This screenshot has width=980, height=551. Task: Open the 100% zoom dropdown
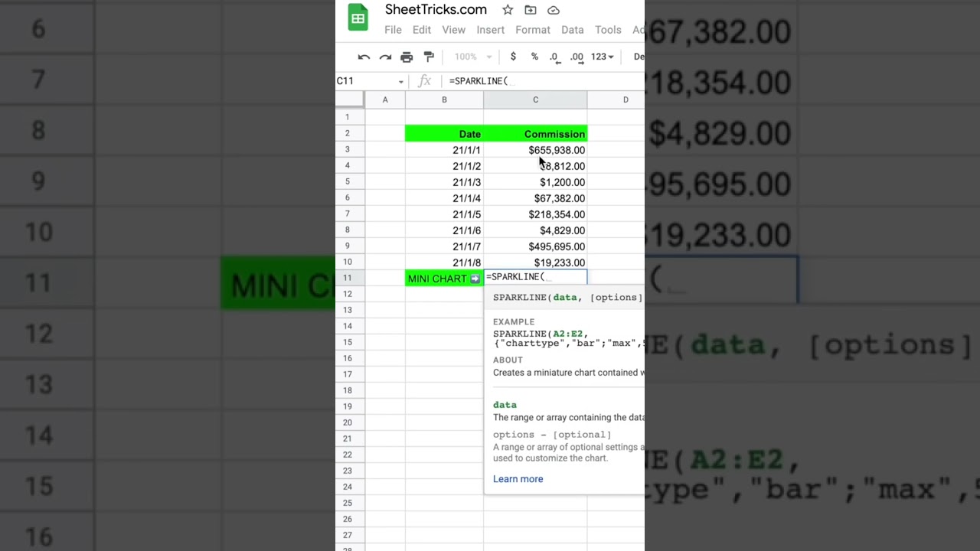[473, 57]
